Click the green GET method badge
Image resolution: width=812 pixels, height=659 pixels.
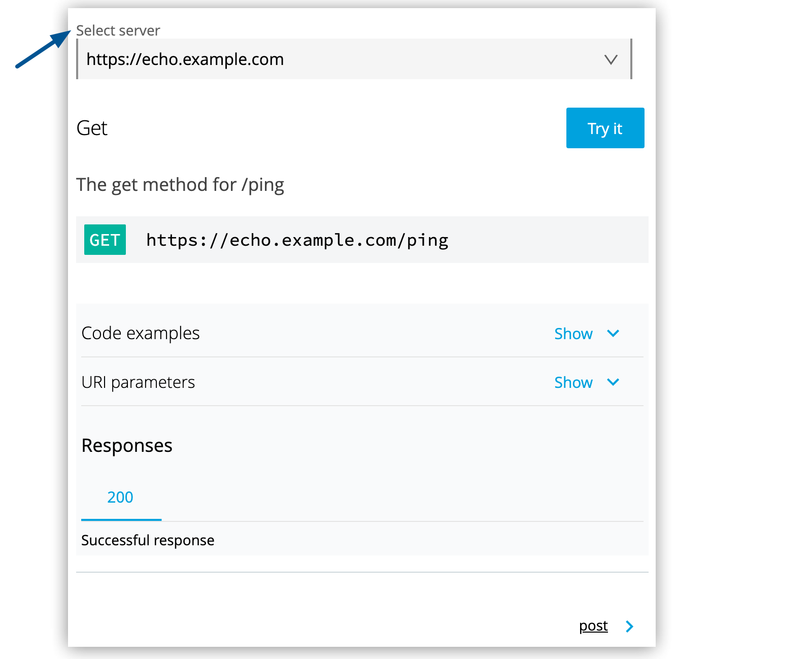click(105, 240)
